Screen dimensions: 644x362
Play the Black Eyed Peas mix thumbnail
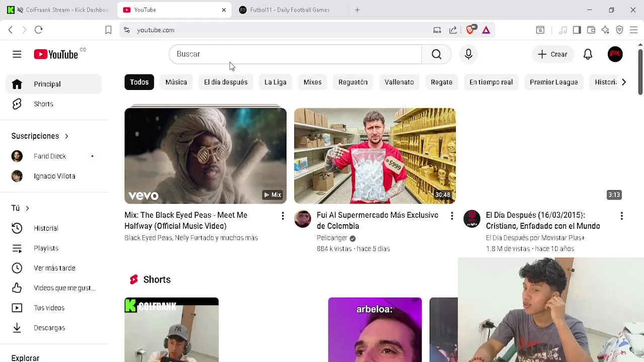[x=205, y=156]
